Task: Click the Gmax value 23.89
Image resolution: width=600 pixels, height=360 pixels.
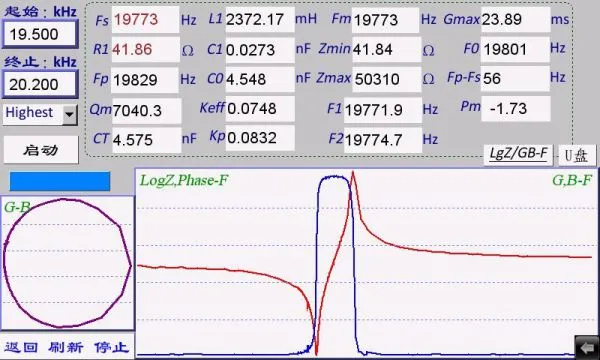Action: (515, 19)
